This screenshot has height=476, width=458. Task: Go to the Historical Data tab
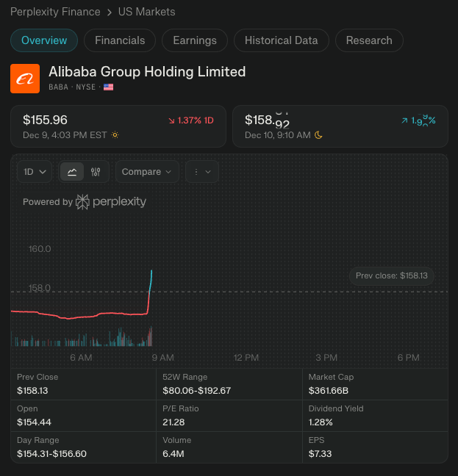(x=281, y=40)
